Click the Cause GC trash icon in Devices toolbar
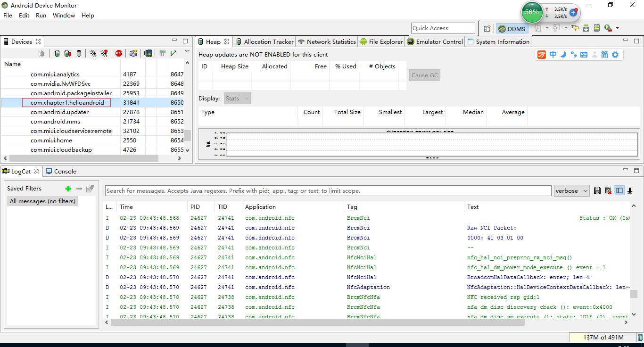This screenshot has width=644, height=347. pyautogui.click(x=79, y=53)
